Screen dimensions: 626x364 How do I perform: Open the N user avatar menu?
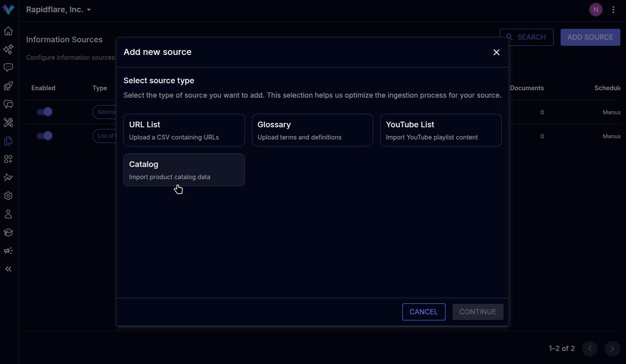[595, 9]
